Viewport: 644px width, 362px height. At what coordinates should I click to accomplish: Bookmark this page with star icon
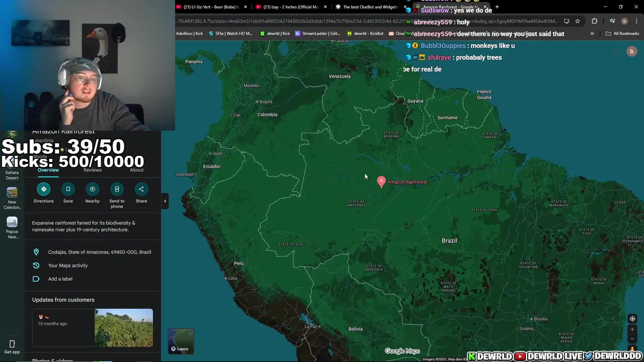pos(578,21)
